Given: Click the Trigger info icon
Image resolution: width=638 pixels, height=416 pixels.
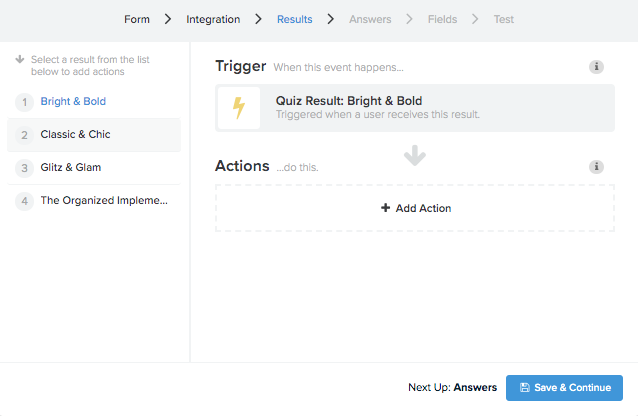Looking at the screenshot, I should coord(596,67).
